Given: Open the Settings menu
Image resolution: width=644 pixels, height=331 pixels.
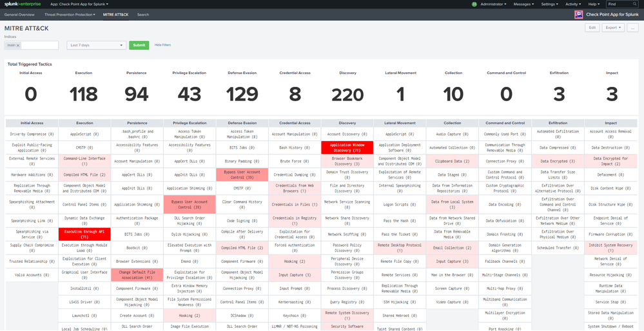Looking at the screenshot, I should click(x=549, y=4).
